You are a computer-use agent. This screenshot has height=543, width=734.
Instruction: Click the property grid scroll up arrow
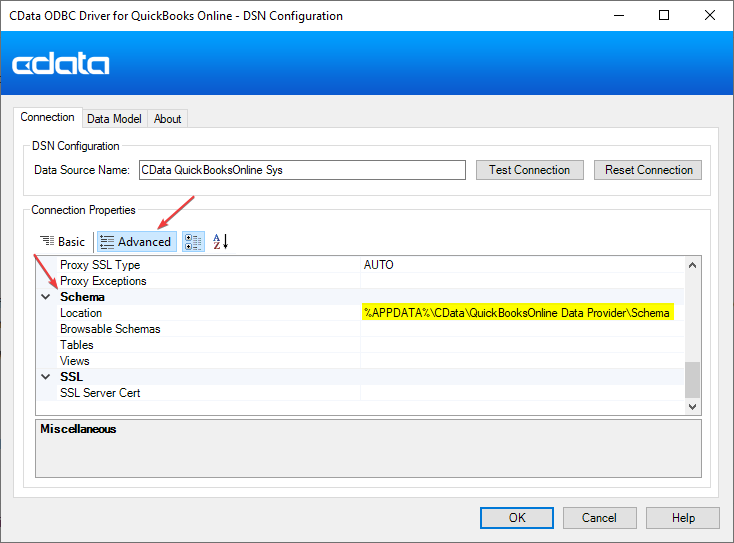692,265
